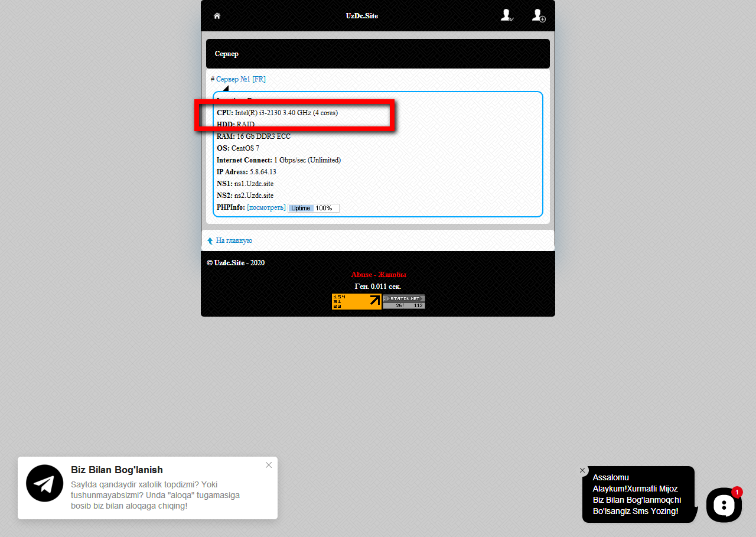756x537 pixels.
Task: Click the UzDc.Site header title
Action: pyautogui.click(x=361, y=16)
